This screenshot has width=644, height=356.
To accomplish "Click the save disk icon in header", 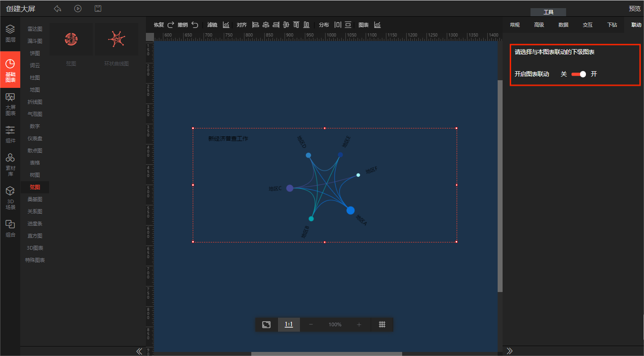I will (98, 9).
